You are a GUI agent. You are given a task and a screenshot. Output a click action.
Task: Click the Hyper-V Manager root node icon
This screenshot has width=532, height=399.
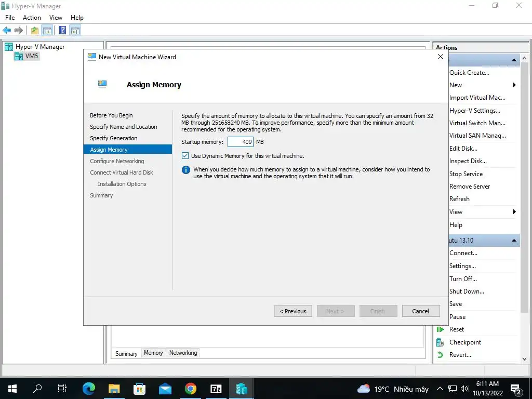(9, 47)
